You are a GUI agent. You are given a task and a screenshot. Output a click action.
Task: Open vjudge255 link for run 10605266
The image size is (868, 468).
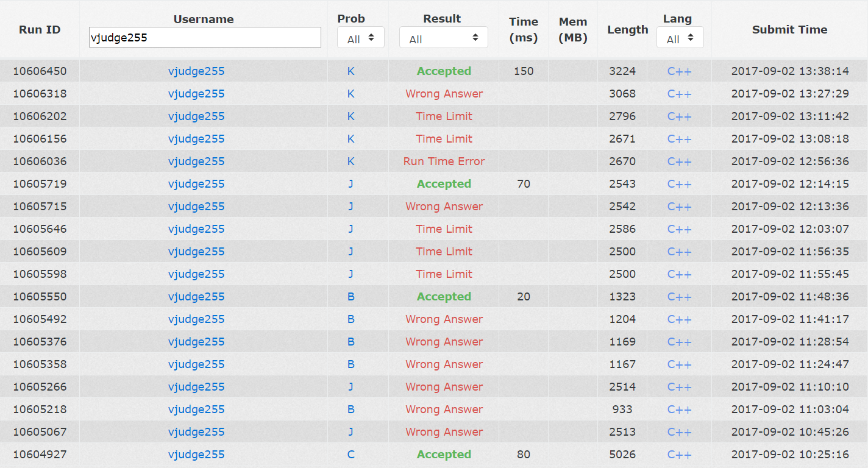196,387
